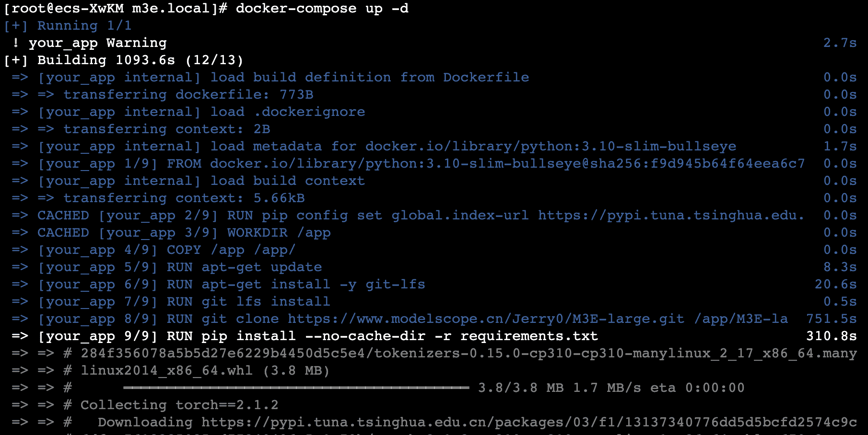Select the Collecting torch==2.1.2 line

(x=179, y=405)
